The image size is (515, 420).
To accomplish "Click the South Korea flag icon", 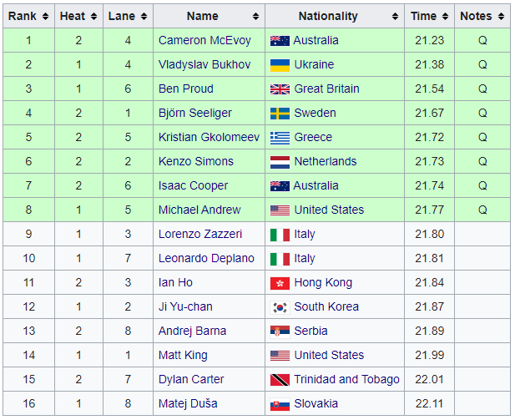I will click(280, 307).
